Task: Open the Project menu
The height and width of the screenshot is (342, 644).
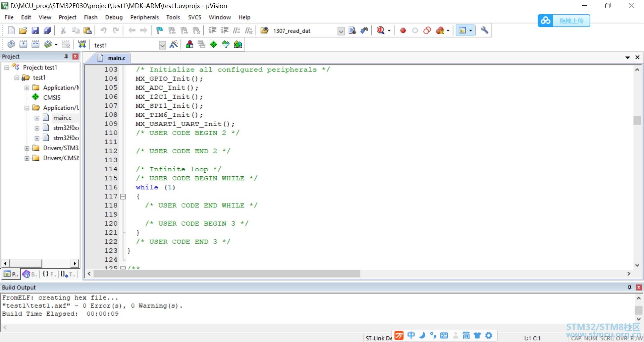Action: click(x=67, y=17)
